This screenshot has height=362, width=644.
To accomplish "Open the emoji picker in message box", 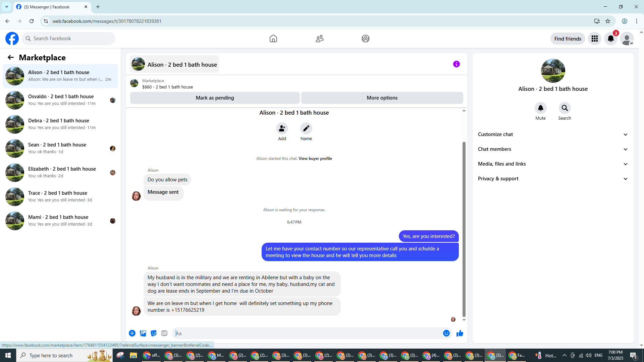I will (446, 333).
